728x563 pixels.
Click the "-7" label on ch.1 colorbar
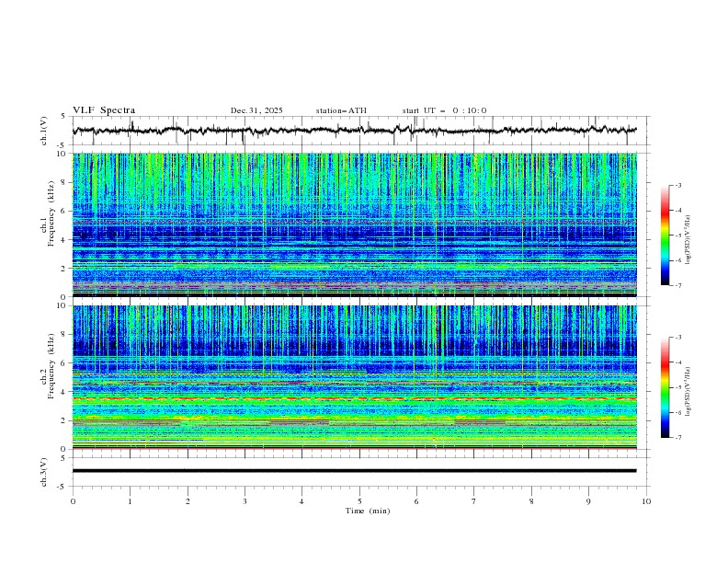point(677,286)
